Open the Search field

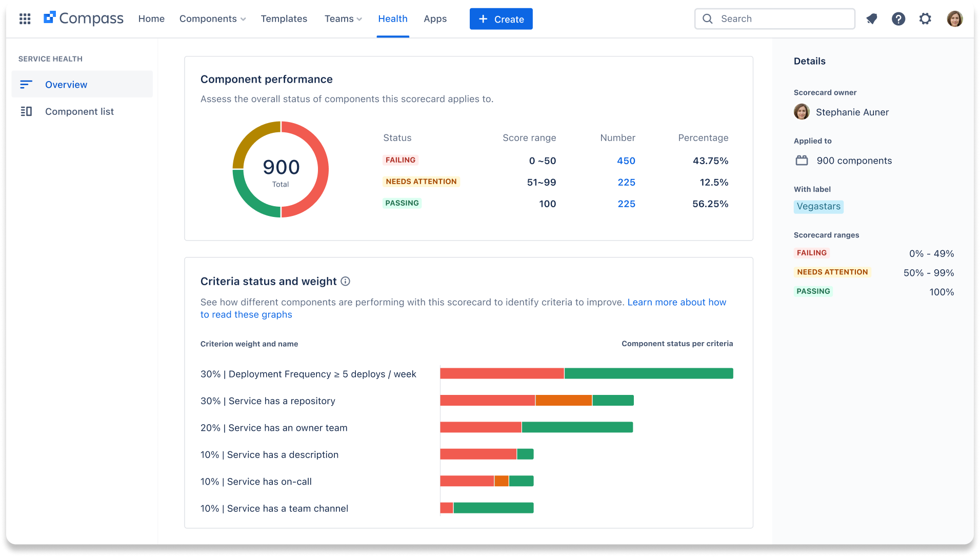(774, 18)
